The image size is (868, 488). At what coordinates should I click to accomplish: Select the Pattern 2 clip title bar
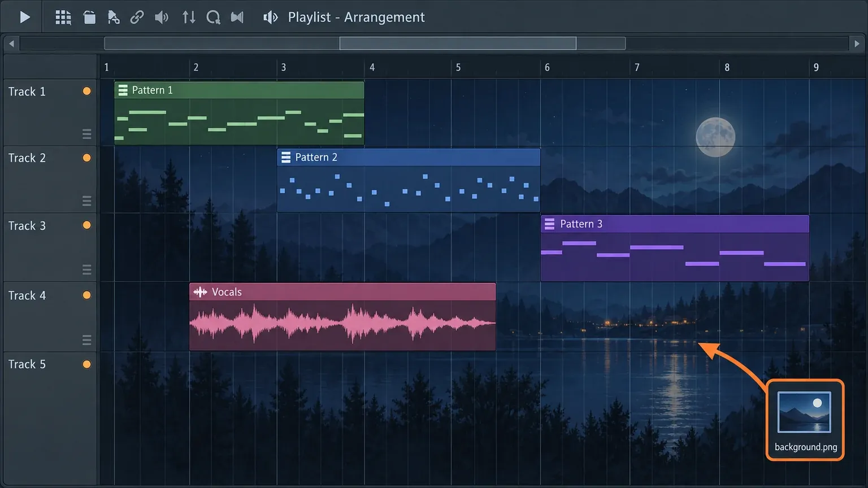pos(409,158)
